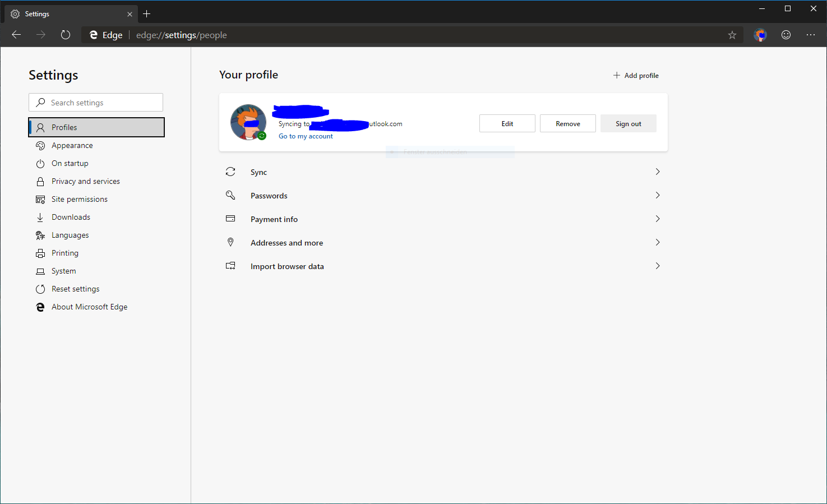Add this page to favorites star
Image resolution: width=827 pixels, height=504 pixels.
[732, 35]
